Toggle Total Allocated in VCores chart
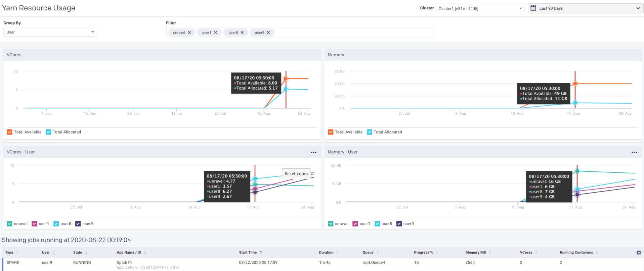Viewport: 644px width, 271px height. (x=48, y=132)
